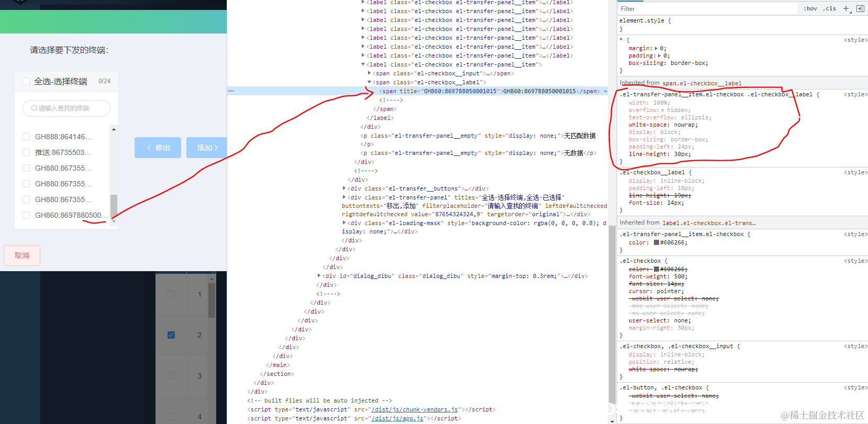Click the cursor: pointer declaration
The width and height of the screenshot is (868, 424).
pos(656,291)
